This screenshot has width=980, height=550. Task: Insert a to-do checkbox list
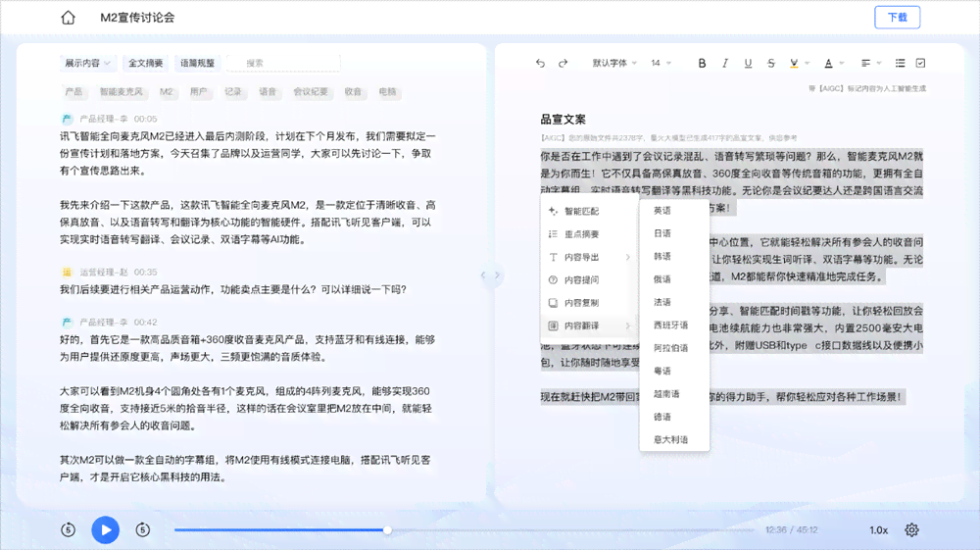pos(920,63)
